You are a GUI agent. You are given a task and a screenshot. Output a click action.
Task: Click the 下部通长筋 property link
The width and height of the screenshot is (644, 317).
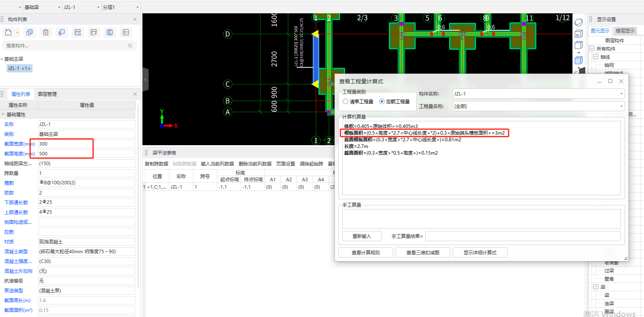(16, 203)
